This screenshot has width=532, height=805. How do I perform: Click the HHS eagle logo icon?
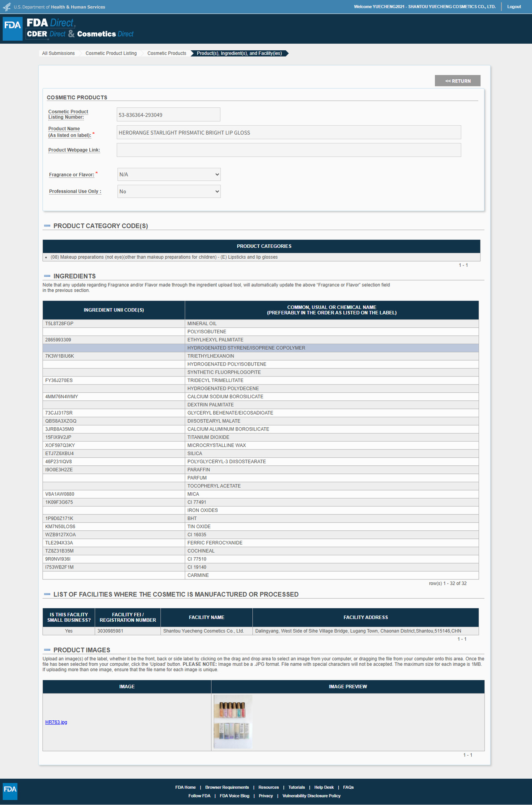coord(7,7)
